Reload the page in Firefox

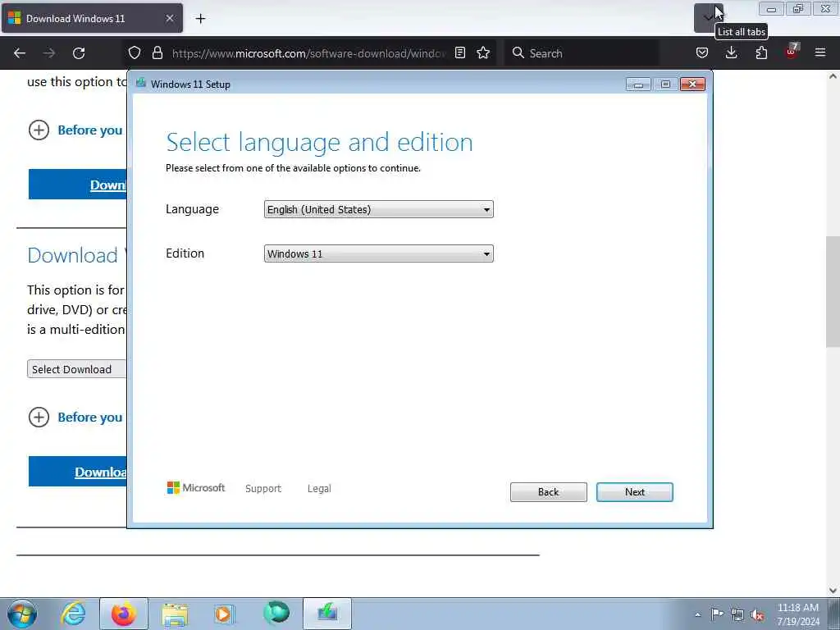coord(79,53)
